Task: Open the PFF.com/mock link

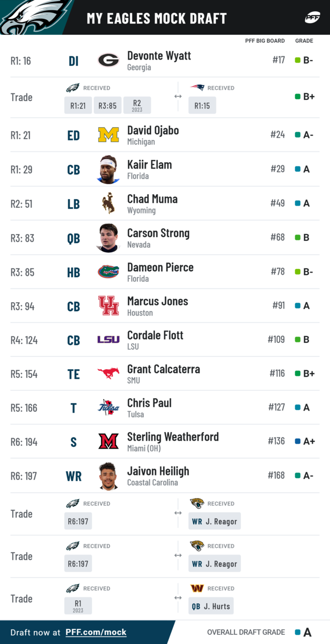Action: coord(96,632)
